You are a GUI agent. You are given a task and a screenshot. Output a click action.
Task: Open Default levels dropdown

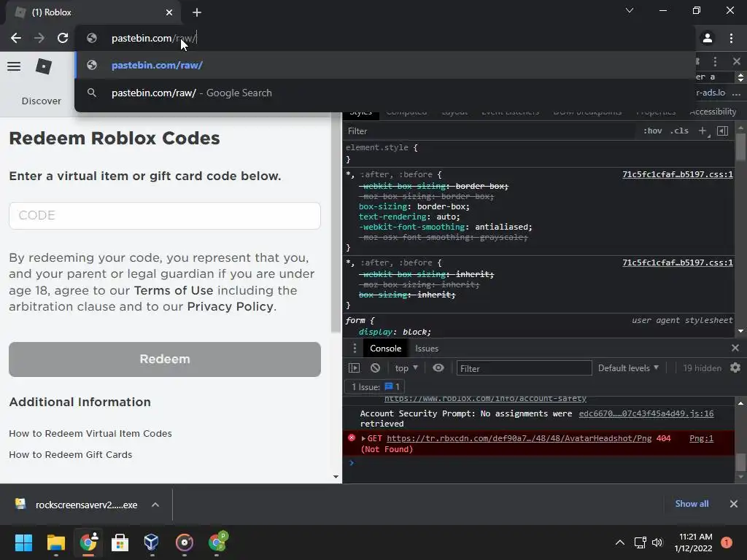click(628, 368)
